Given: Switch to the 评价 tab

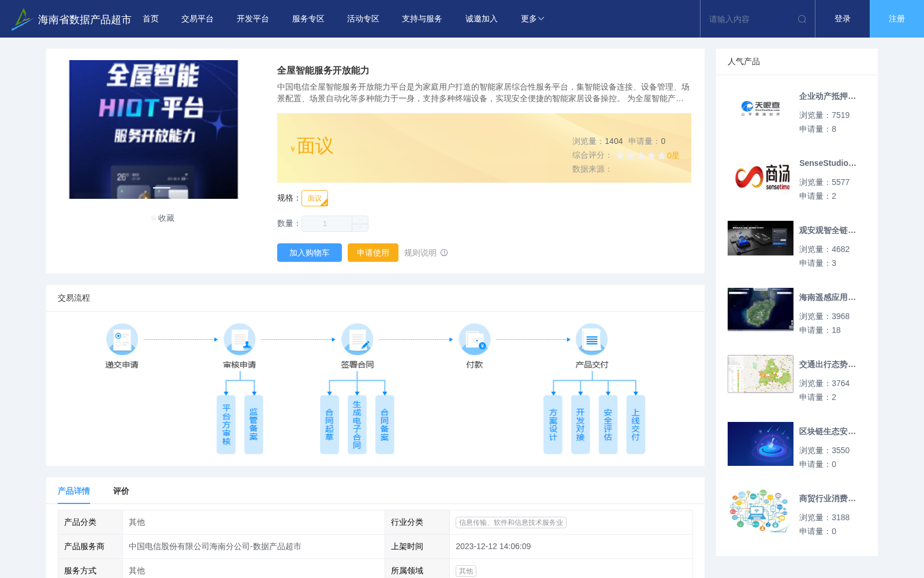Looking at the screenshot, I should click(121, 491).
